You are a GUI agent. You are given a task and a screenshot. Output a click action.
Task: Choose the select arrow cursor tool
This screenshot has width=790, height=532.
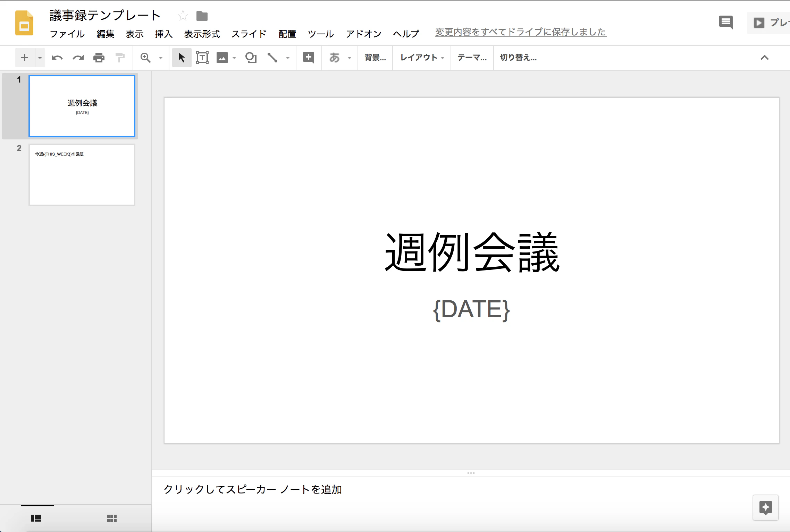(182, 58)
